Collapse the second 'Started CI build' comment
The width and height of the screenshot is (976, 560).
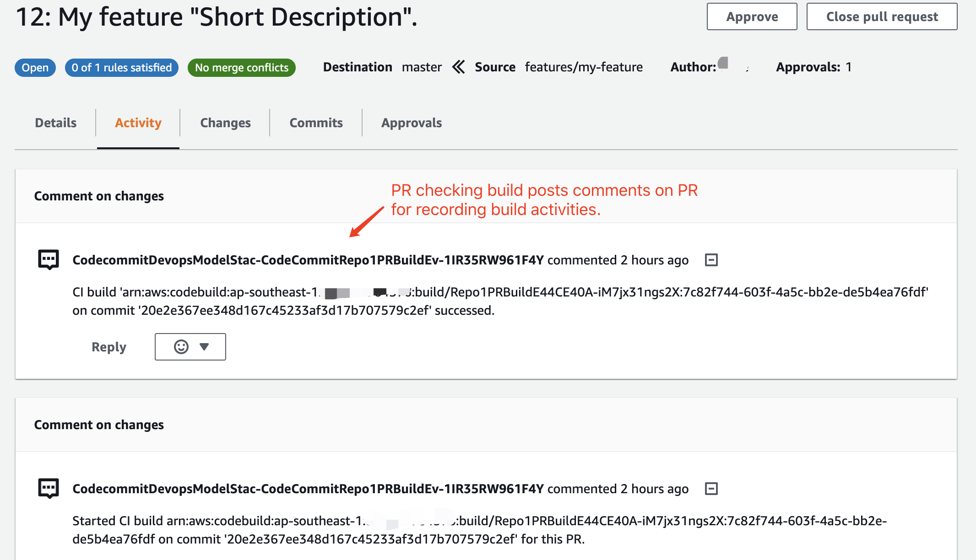(x=711, y=489)
